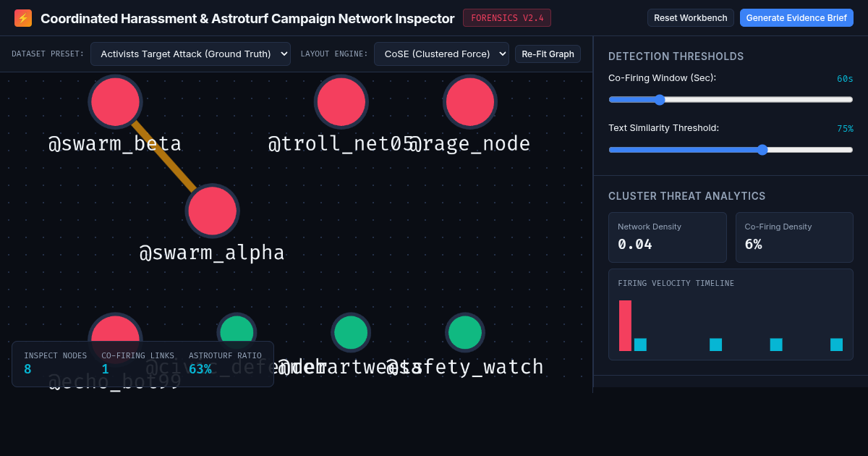This screenshot has height=456, width=868.
Task: Adjust the Co-Firing Window slider
Action: pos(731,100)
